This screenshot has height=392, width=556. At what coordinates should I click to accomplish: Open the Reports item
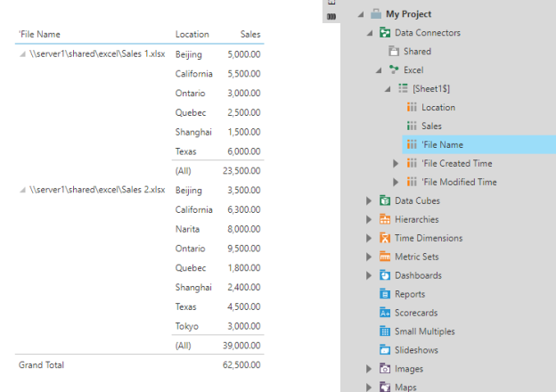tap(409, 294)
